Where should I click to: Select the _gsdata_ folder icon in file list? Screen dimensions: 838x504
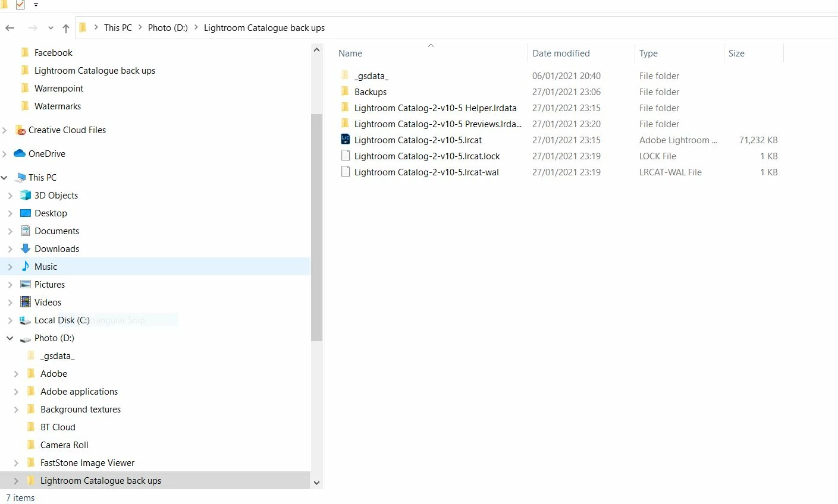coord(345,75)
